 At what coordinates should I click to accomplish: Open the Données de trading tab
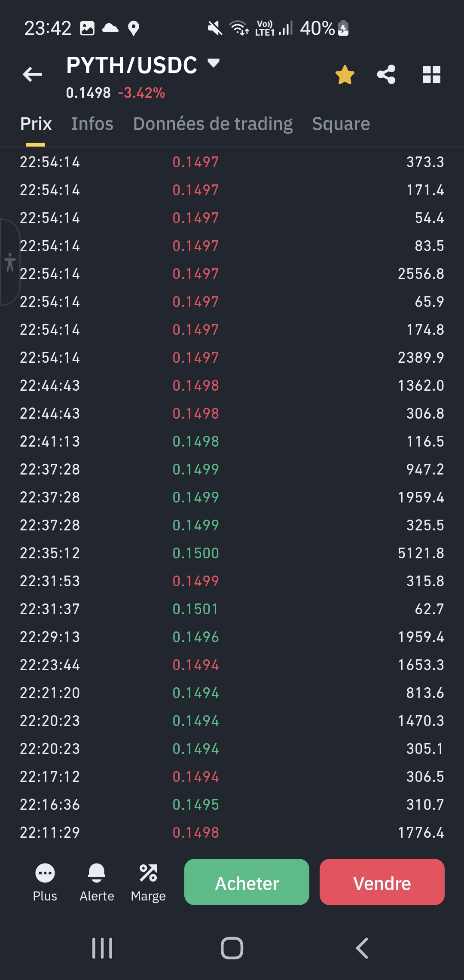213,124
